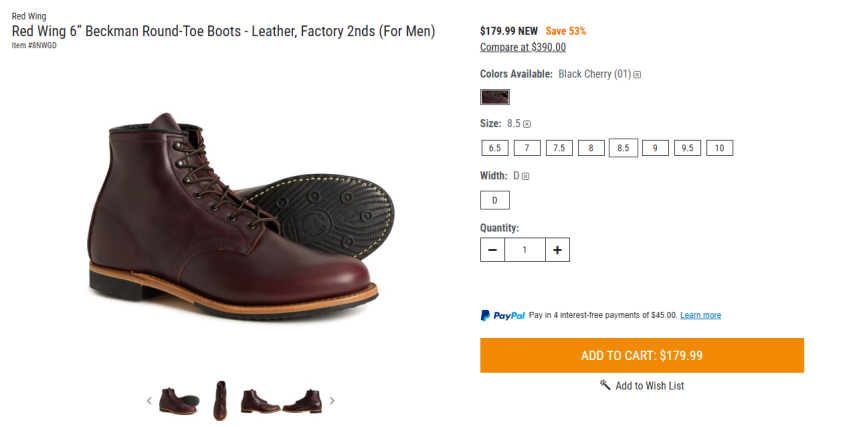Click the quantity input field
This screenshot has width=849, height=427.
click(x=524, y=249)
